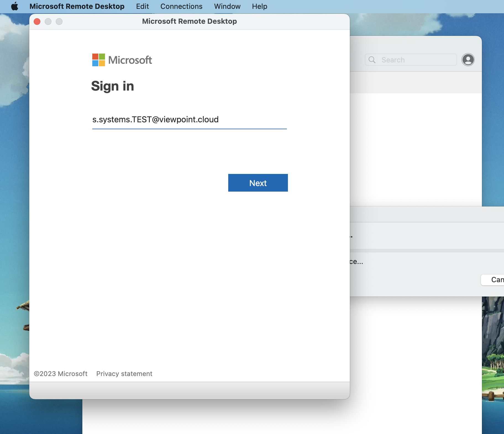504x434 pixels.
Task: Click the Sign in heading text
Action: click(x=112, y=86)
